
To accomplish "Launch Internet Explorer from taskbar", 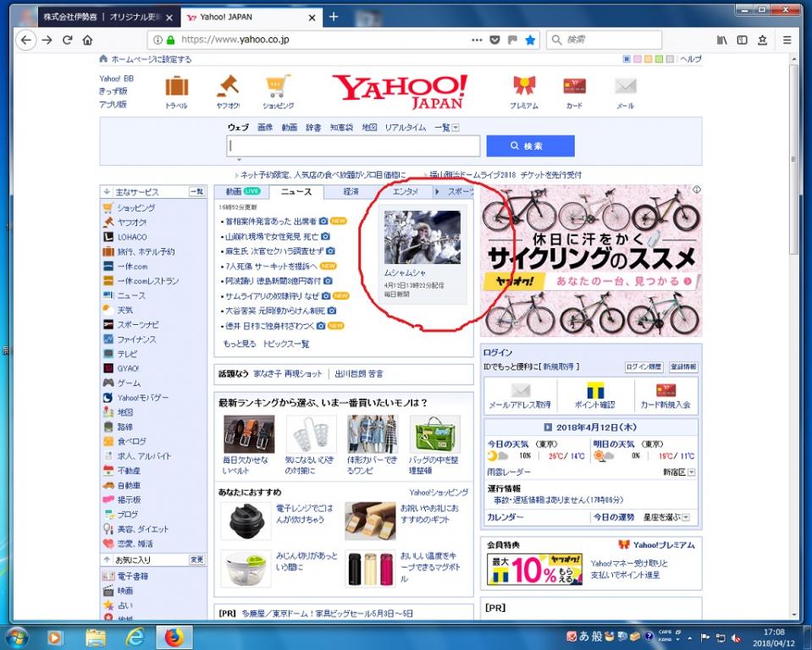I will 135,637.
